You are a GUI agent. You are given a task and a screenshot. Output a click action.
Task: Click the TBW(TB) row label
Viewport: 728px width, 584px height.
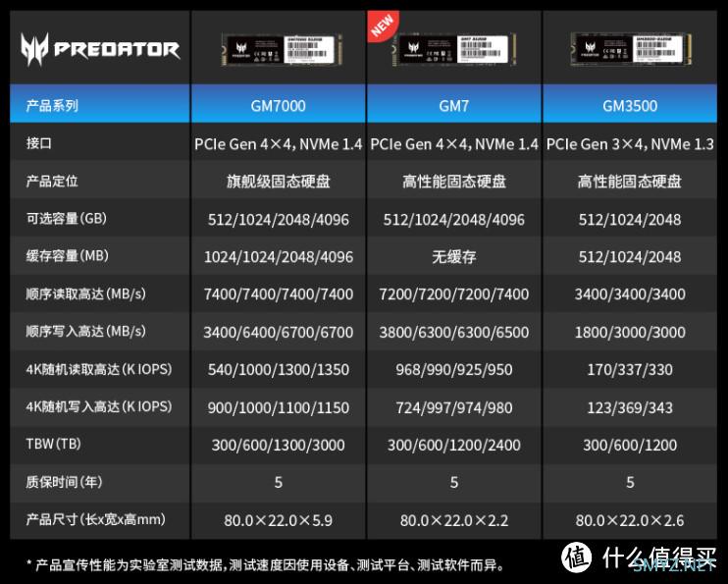53,445
